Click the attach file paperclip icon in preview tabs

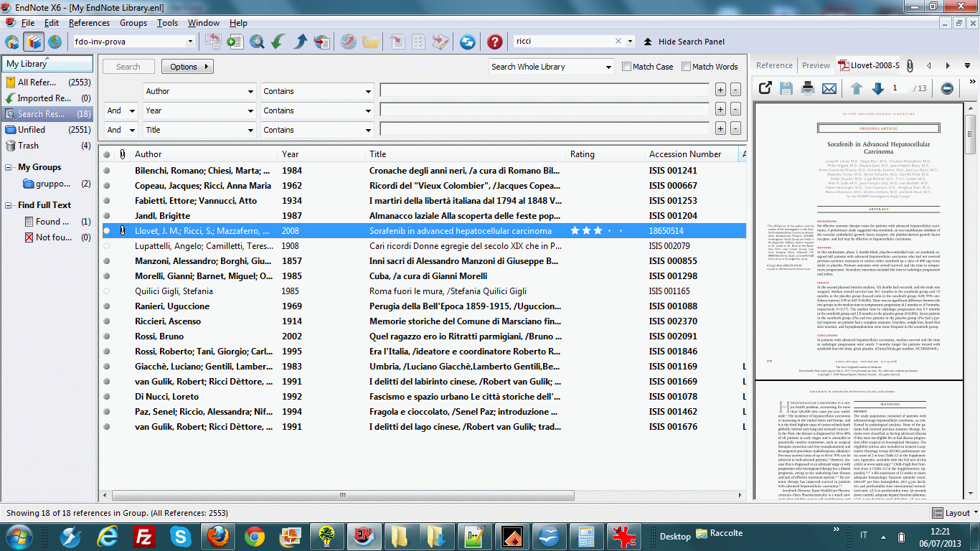pyautogui.click(x=910, y=65)
